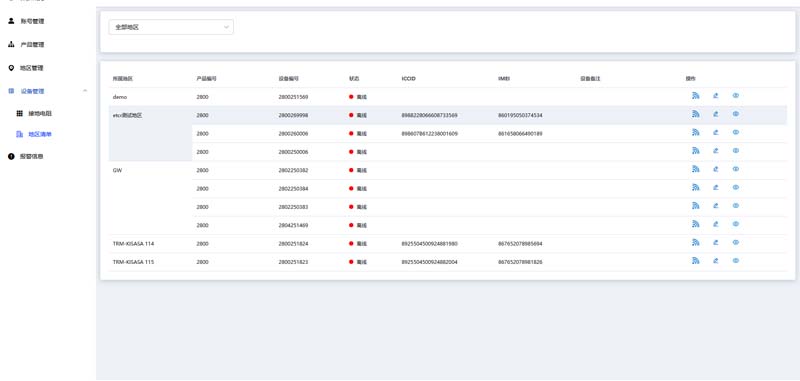
Task: Click the edit pencil icon for device 2800269998
Action: pos(716,114)
